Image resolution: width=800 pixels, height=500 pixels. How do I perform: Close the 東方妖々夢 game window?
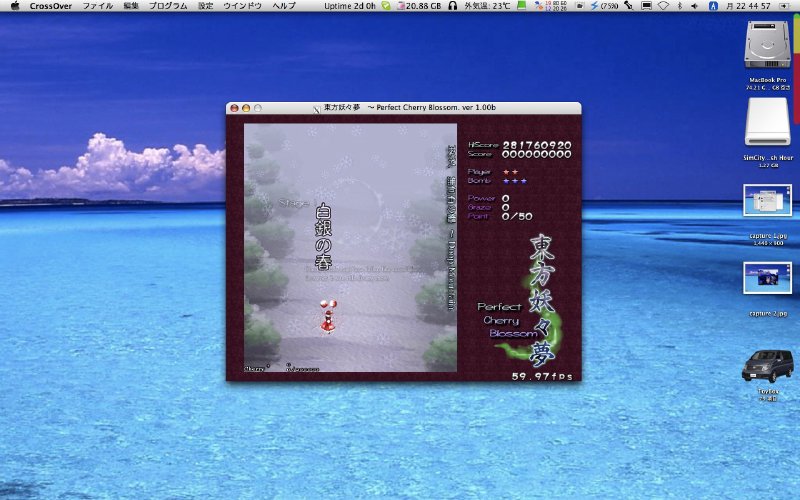tap(234, 108)
